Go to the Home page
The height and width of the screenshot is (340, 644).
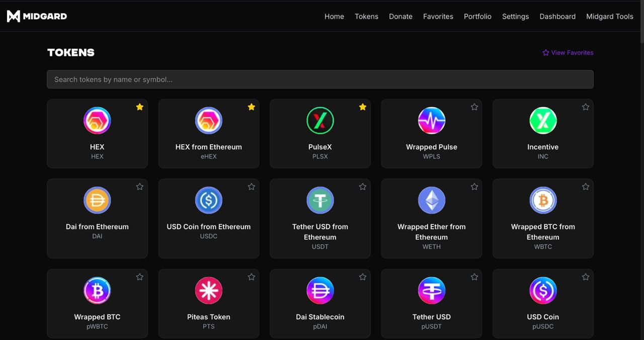[334, 17]
